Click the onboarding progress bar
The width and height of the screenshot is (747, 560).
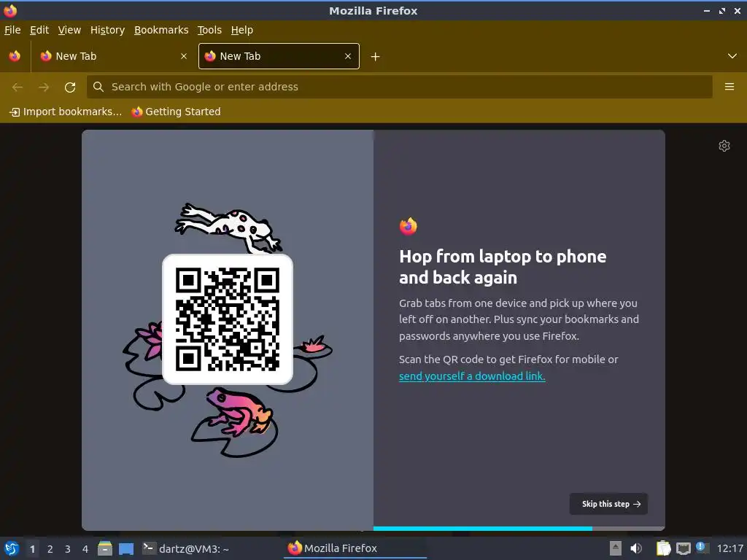click(x=519, y=528)
